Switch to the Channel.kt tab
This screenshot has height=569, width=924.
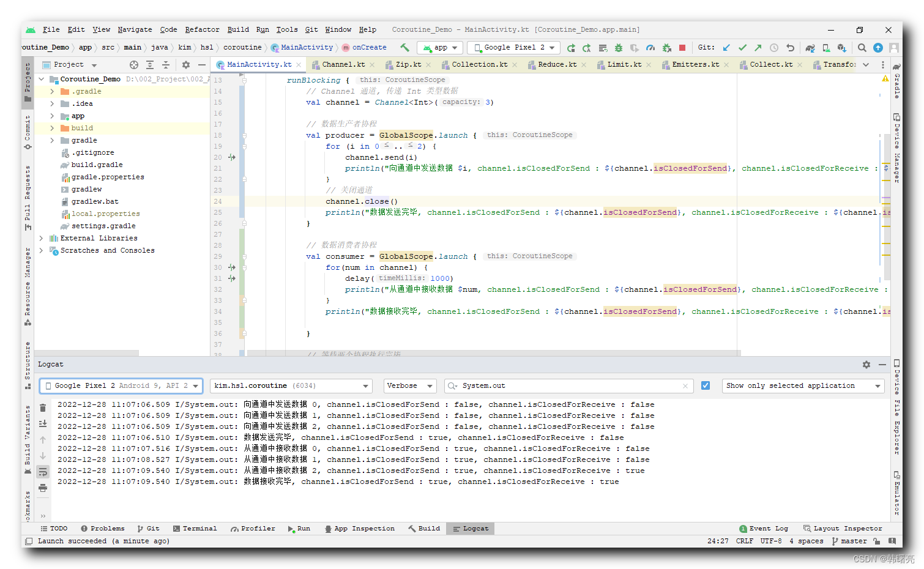click(343, 64)
